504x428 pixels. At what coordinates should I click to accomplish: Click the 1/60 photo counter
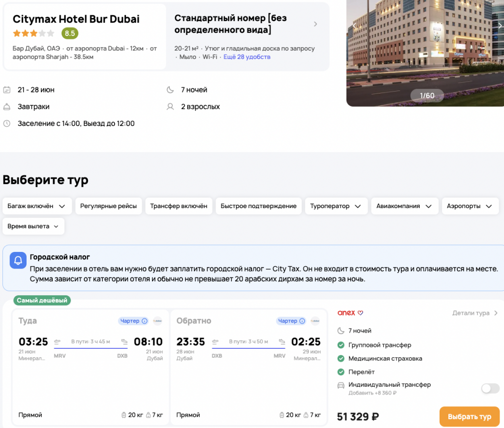pyautogui.click(x=427, y=95)
